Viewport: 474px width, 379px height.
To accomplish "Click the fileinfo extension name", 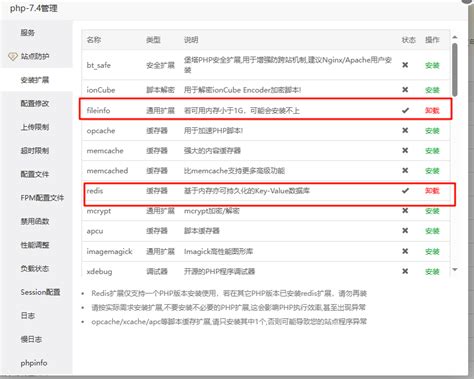I will click(x=98, y=110).
